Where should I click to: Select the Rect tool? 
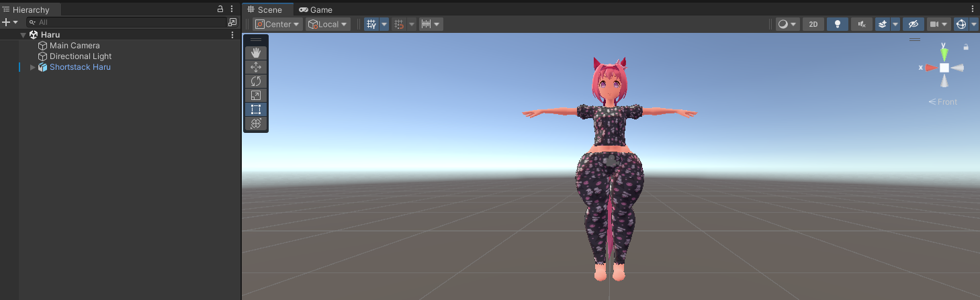pos(255,109)
